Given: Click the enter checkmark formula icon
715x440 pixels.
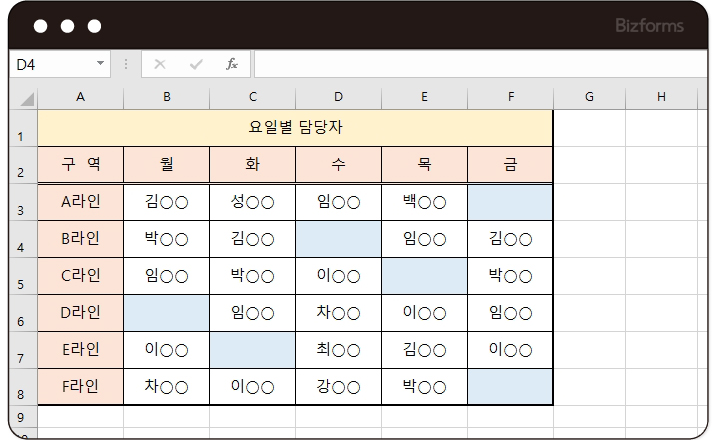Looking at the screenshot, I should tap(196, 64).
